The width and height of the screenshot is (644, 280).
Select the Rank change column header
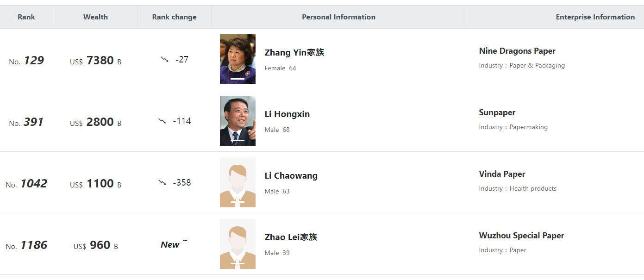pos(174,17)
